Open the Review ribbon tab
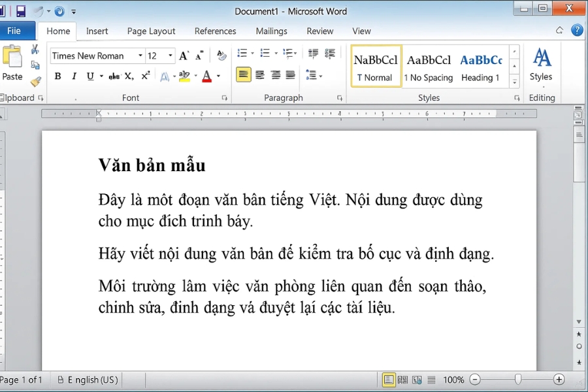 [320, 31]
